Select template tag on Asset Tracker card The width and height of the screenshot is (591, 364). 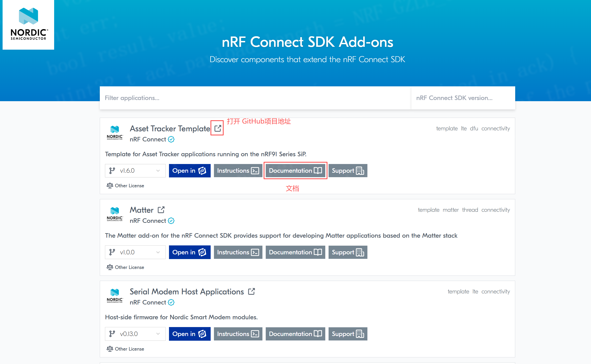pos(447,128)
